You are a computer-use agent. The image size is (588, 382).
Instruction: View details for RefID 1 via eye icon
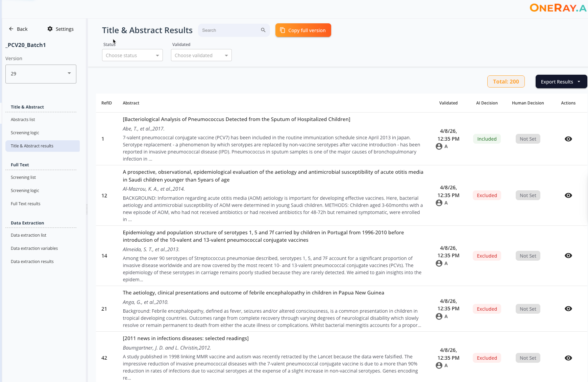568,139
